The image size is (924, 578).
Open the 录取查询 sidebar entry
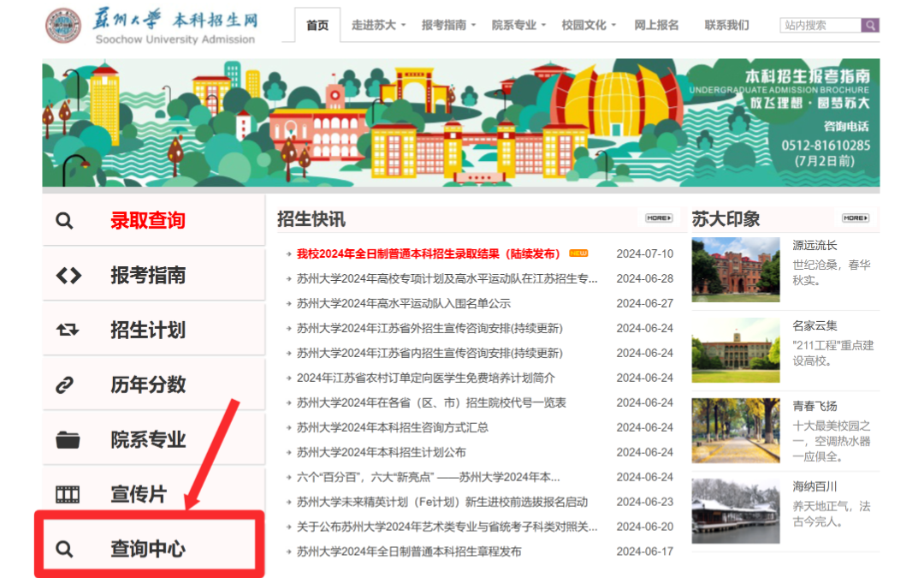pyautogui.click(x=153, y=220)
